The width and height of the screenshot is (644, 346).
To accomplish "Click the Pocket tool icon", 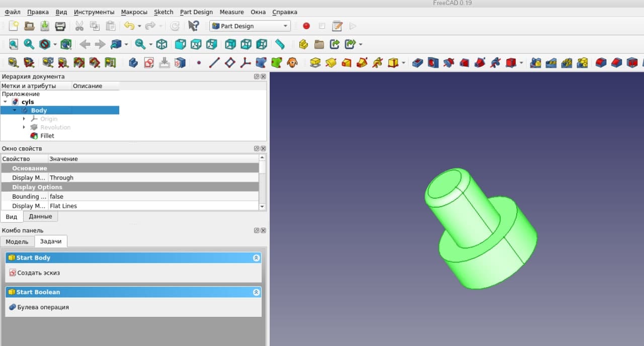I will coord(418,62).
